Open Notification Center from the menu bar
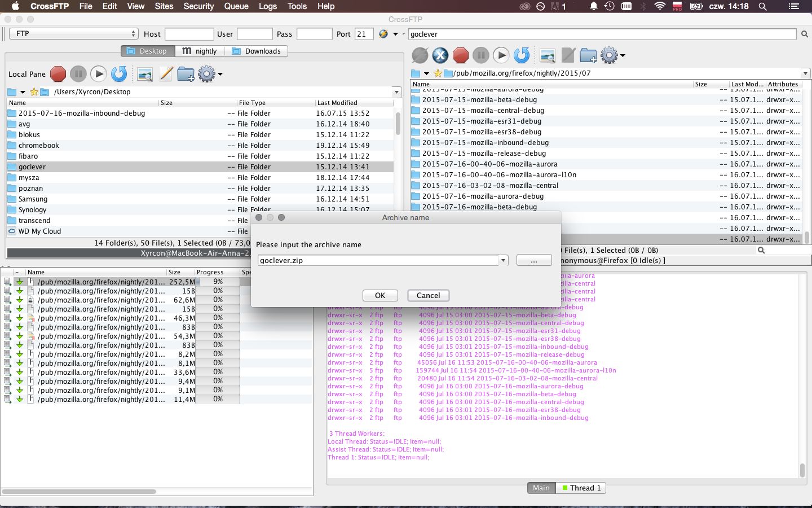The height and width of the screenshot is (508, 812). coord(793,6)
